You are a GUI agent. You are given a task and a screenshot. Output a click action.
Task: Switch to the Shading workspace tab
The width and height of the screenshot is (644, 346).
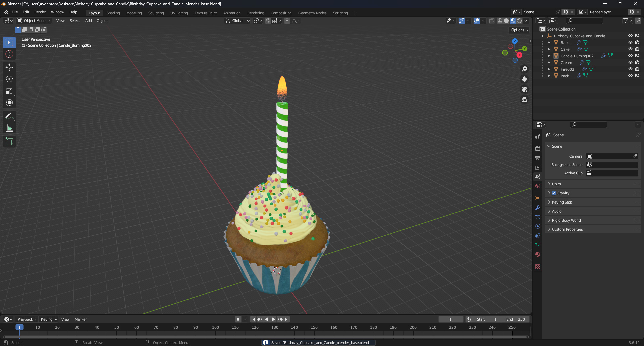(x=113, y=13)
